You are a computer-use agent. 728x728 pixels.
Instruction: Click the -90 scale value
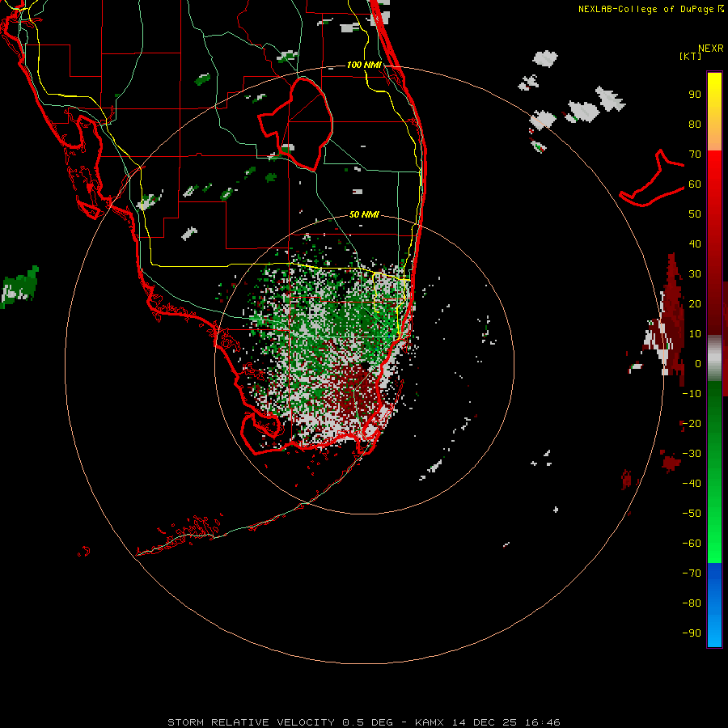point(692,633)
